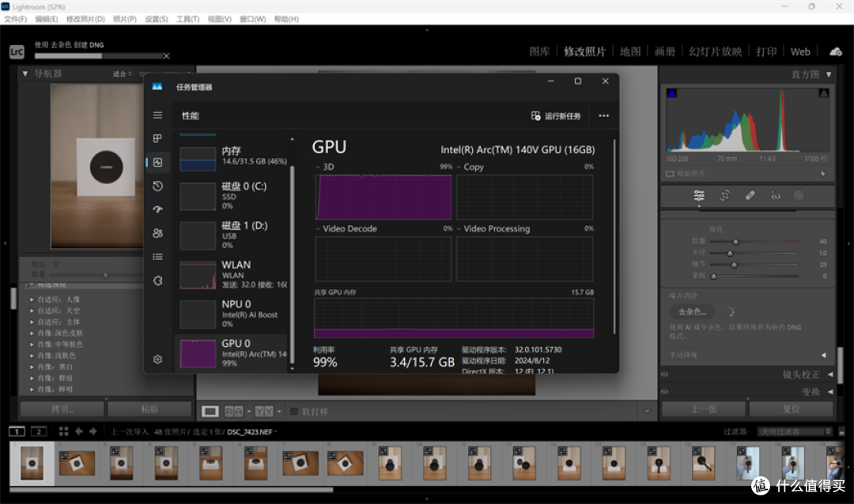
Task: Open the toolbar content dropdown arrow
Action: pos(647,411)
